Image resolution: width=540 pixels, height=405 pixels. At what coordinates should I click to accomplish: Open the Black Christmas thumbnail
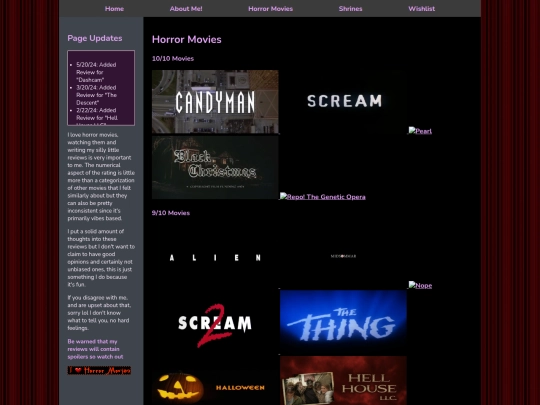point(215,167)
